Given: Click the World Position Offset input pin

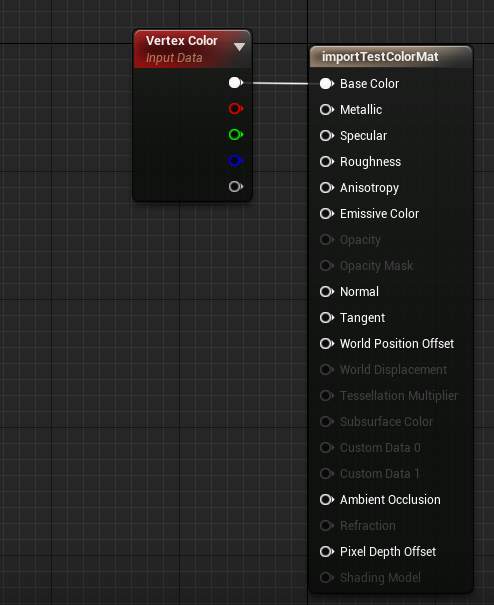Looking at the screenshot, I should click(x=327, y=344).
